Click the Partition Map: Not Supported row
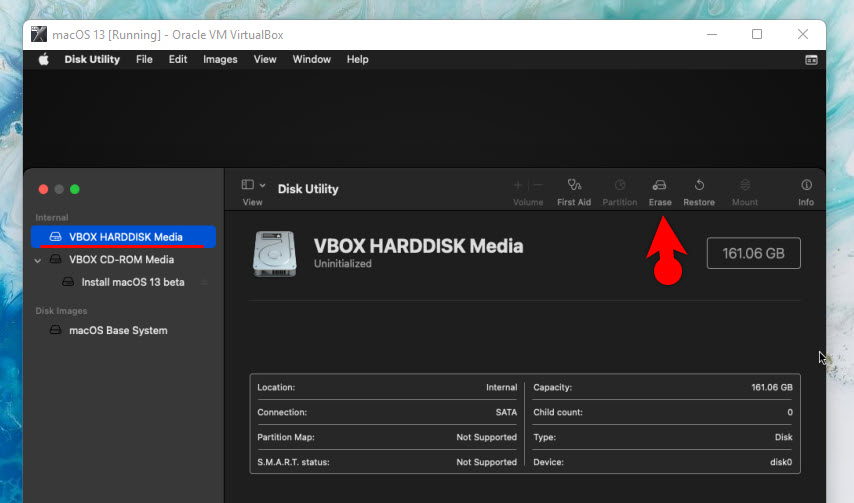This screenshot has width=854, height=503. pos(387,437)
